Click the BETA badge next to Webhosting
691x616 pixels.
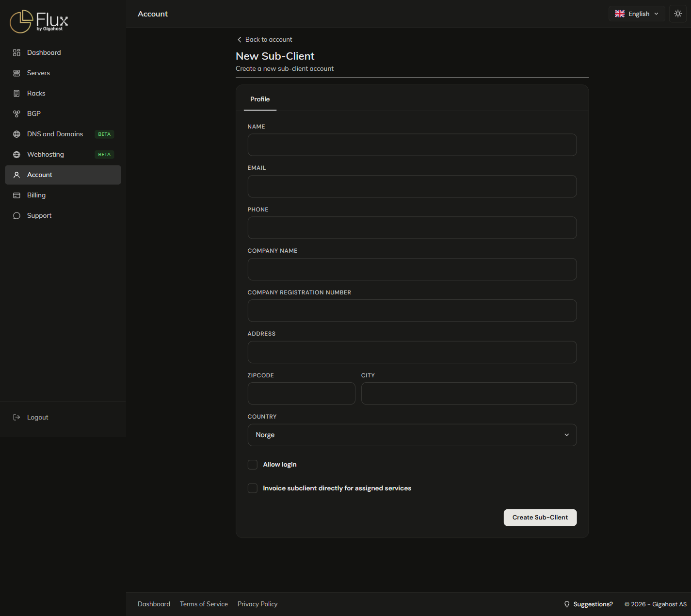[x=104, y=154]
